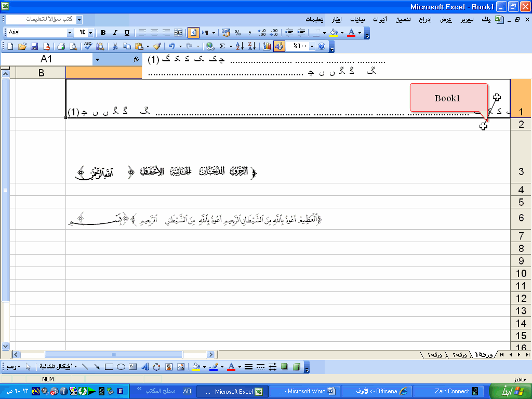Open the Zoom percentage dropdown
532x399 pixels.
(312, 46)
